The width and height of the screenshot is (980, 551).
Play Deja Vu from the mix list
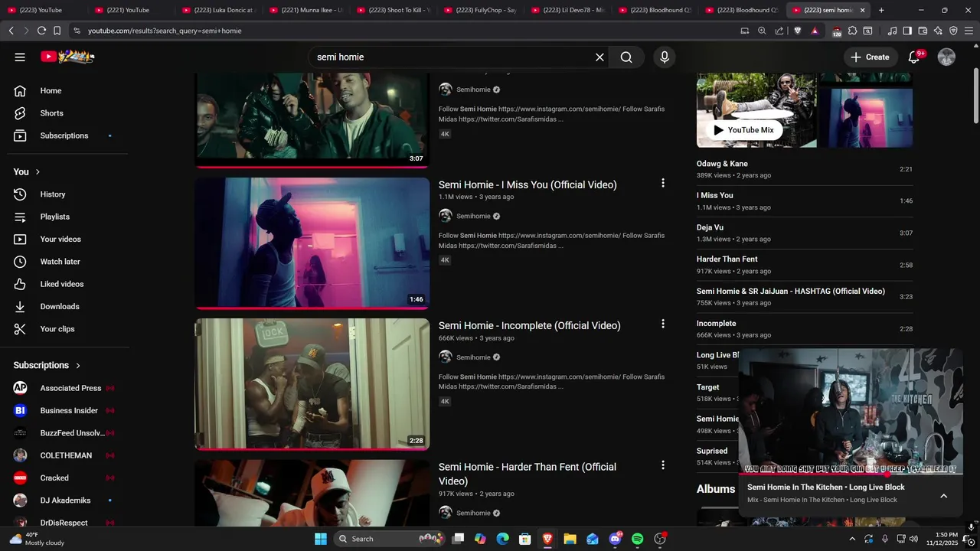pyautogui.click(x=805, y=233)
